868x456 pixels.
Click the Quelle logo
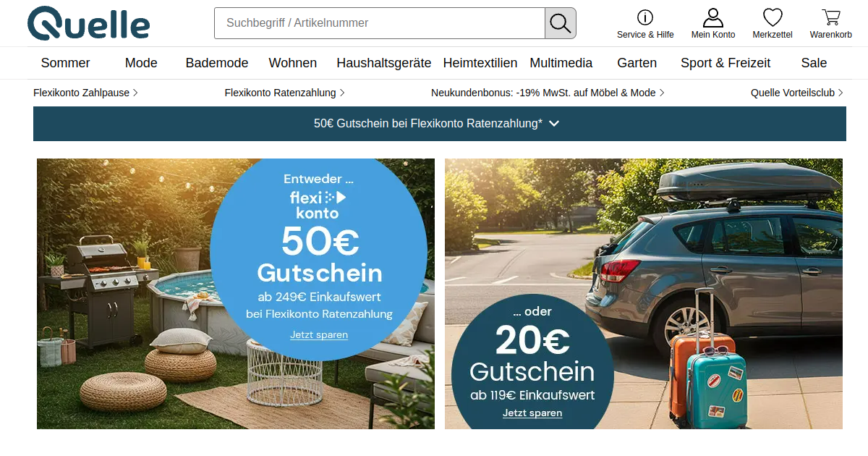pos(88,23)
